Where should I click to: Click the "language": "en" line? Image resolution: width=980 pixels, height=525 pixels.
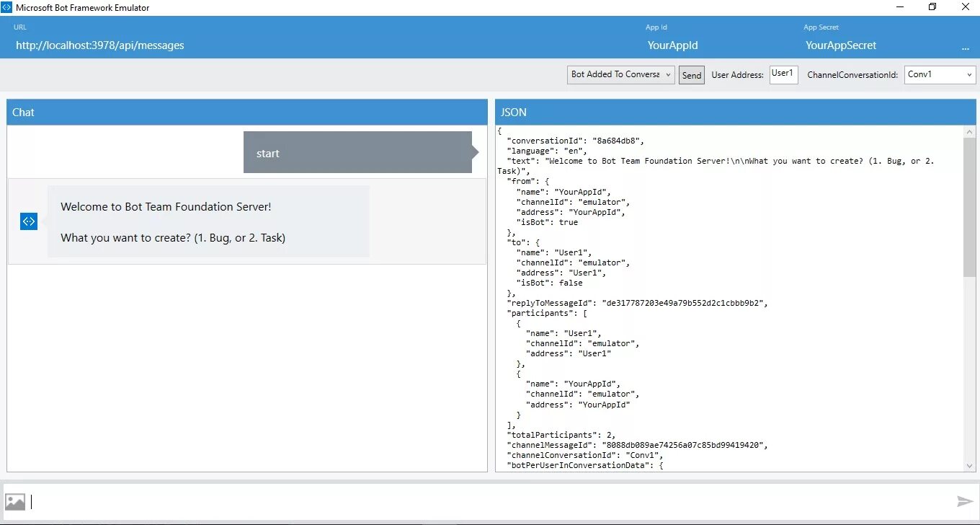pyautogui.click(x=547, y=151)
